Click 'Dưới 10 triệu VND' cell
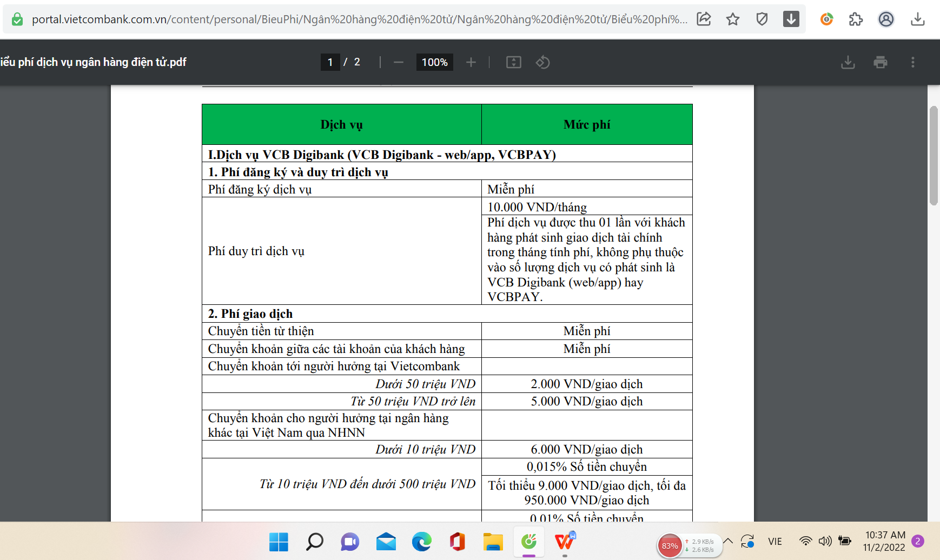Image resolution: width=940 pixels, height=560 pixels. (342, 449)
